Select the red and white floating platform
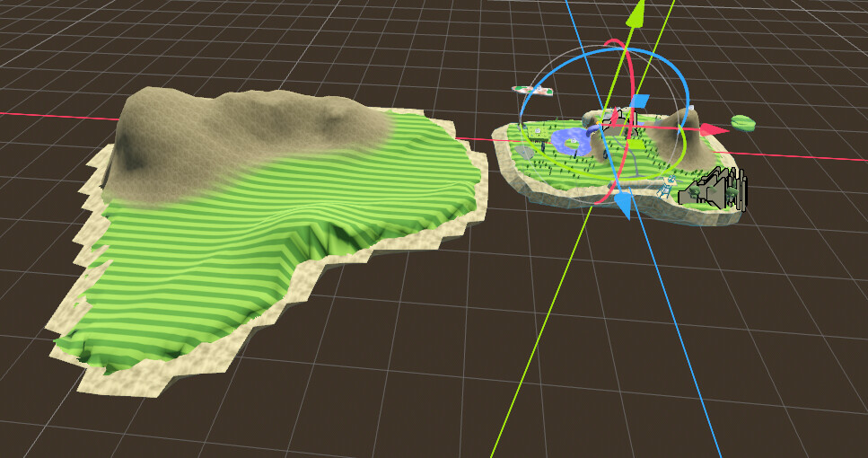868x458 pixels. click(x=531, y=91)
